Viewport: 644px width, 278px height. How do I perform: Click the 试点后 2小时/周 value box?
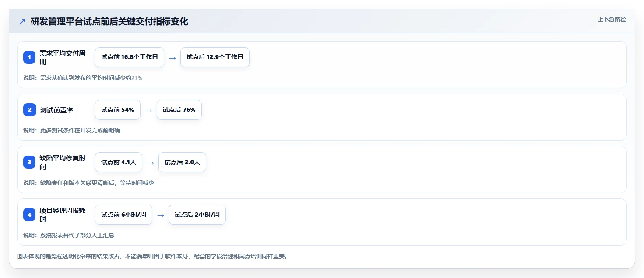click(x=197, y=215)
